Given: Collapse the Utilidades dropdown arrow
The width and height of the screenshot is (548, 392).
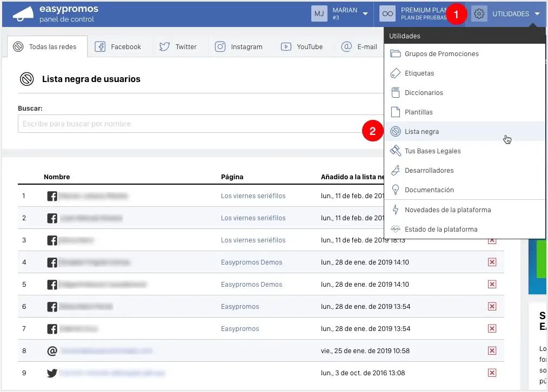Looking at the screenshot, I should tap(537, 14).
